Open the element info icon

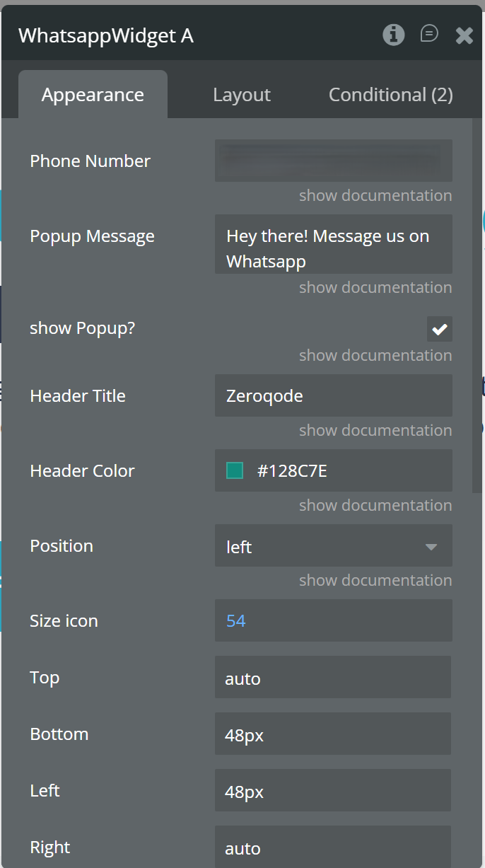click(x=394, y=35)
